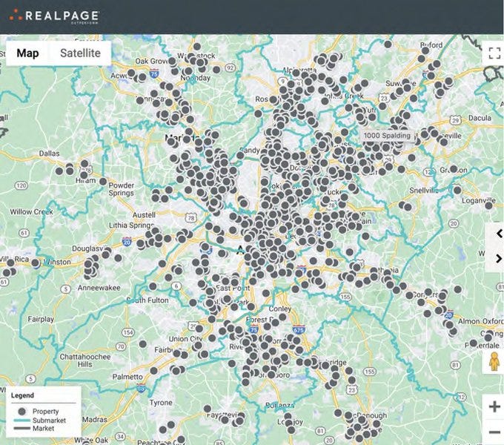Click the Union City label
The height and width of the screenshot is (445, 504).
click(x=185, y=339)
